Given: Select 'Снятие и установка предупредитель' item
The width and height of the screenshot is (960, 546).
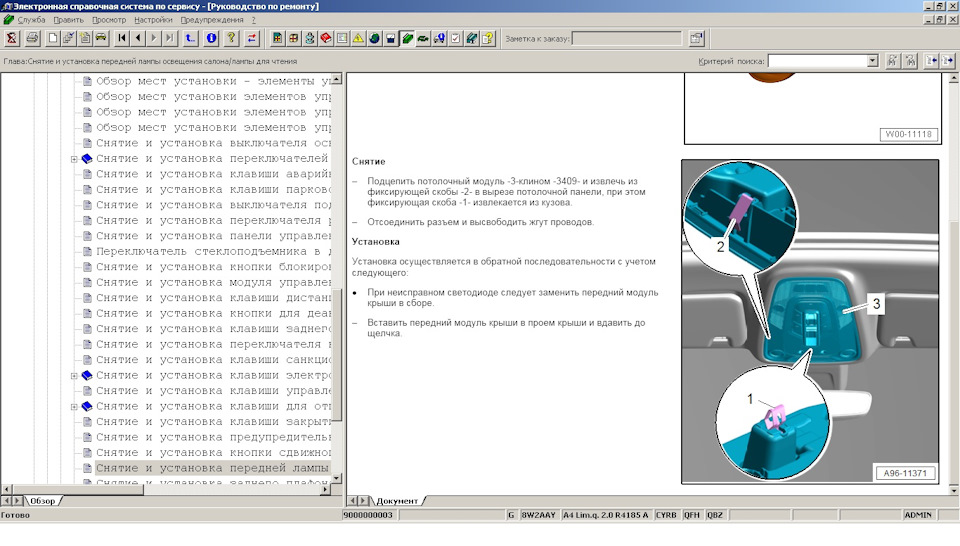Looking at the screenshot, I should point(213,438).
